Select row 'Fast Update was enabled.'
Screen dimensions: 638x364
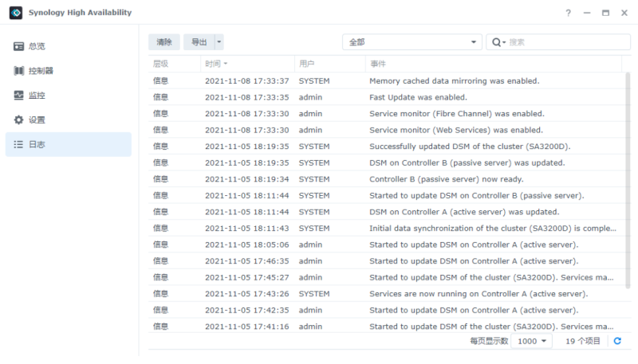(x=387, y=97)
